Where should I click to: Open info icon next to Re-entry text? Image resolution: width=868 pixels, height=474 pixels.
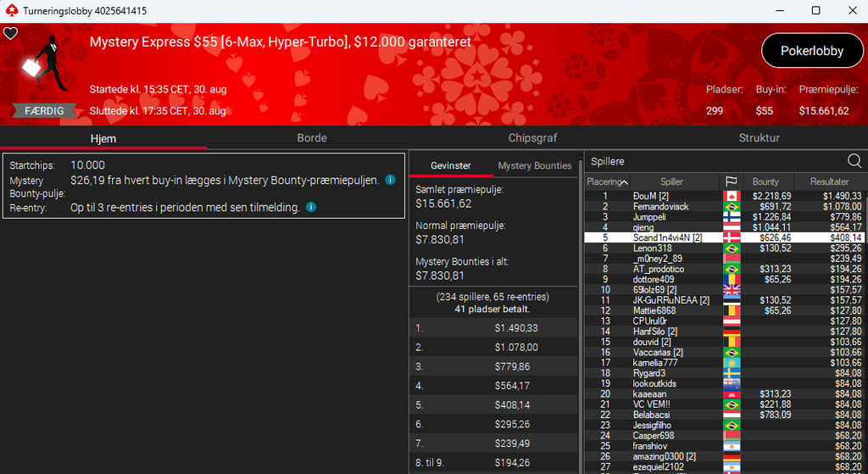tap(311, 208)
